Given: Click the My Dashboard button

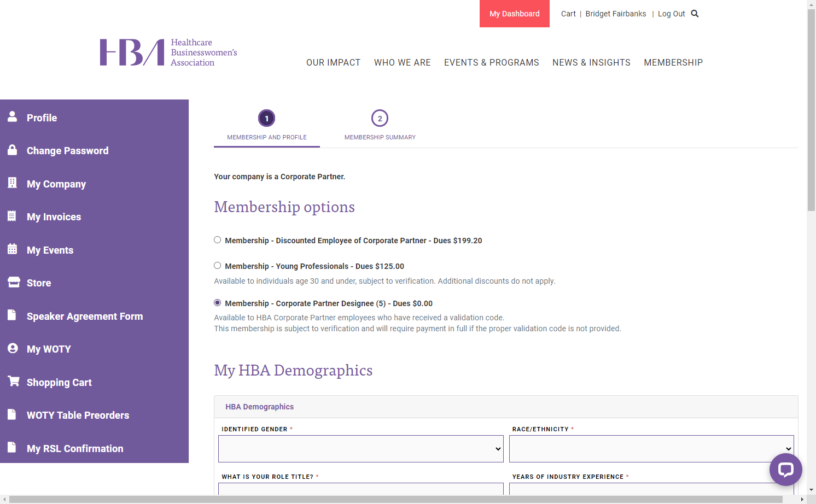Looking at the screenshot, I should click(515, 14).
